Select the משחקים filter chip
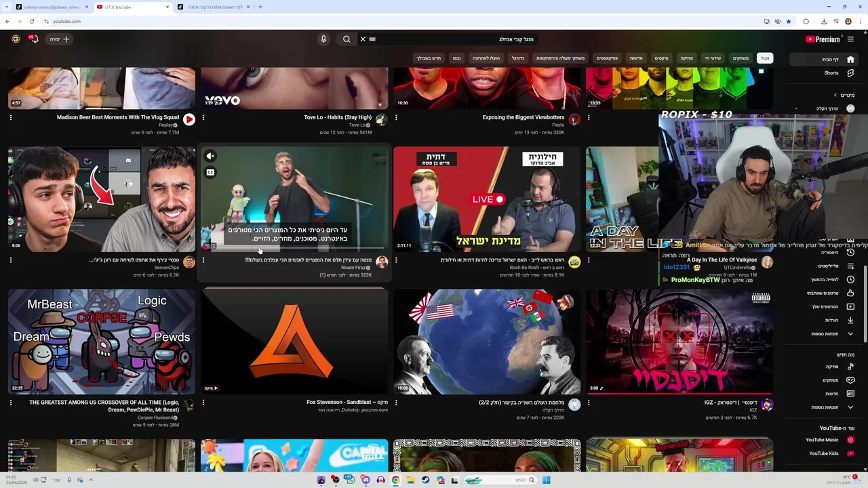This screenshot has height=488, width=868. coord(741,58)
